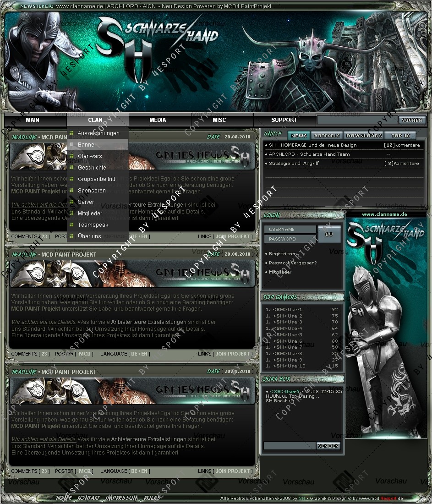Screen dimensions: 432x504
Task: Expand the MISC navigation menu
Action: pyautogui.click(x=219, y=120)
